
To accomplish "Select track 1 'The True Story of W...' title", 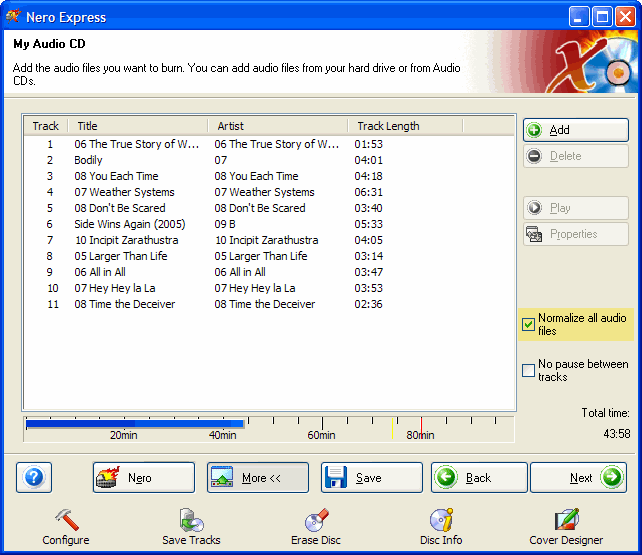I will (x=136, y=144).
